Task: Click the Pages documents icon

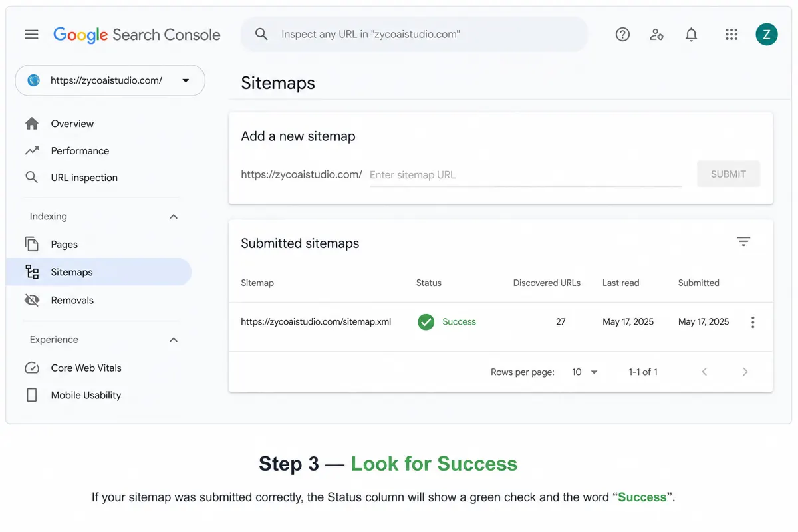Action: (x=31, y=244)
